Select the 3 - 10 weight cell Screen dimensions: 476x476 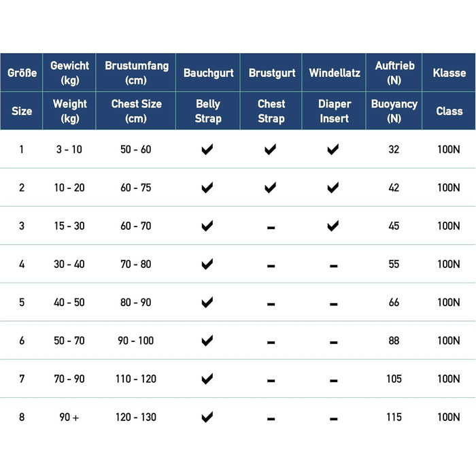69,150
